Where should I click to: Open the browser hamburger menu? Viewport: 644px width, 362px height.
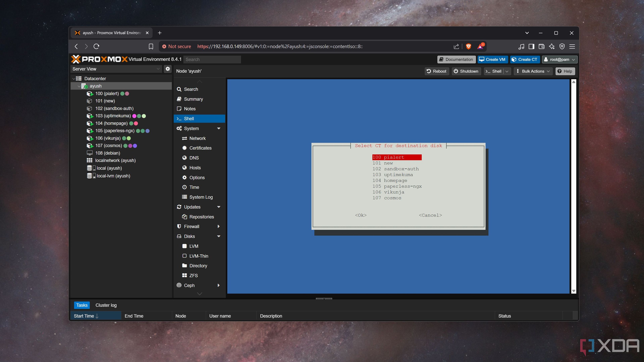pyautogui.click(x=572, y=46)
